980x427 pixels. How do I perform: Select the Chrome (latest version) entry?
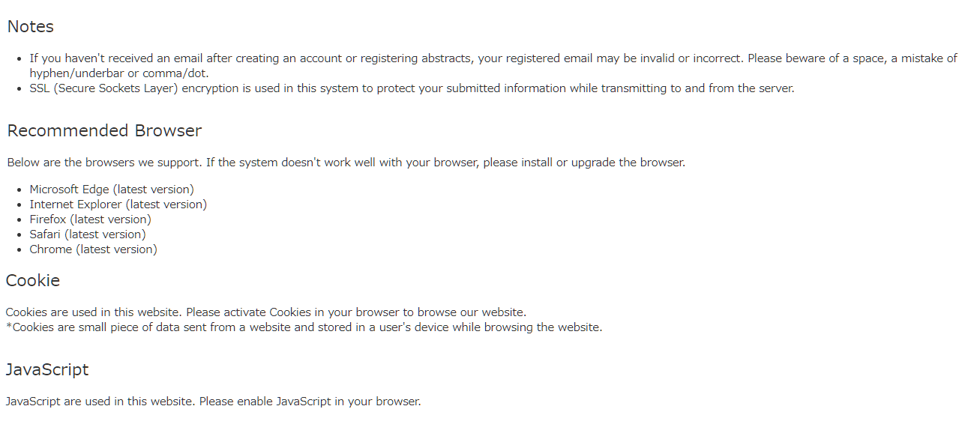coord(94,249)
